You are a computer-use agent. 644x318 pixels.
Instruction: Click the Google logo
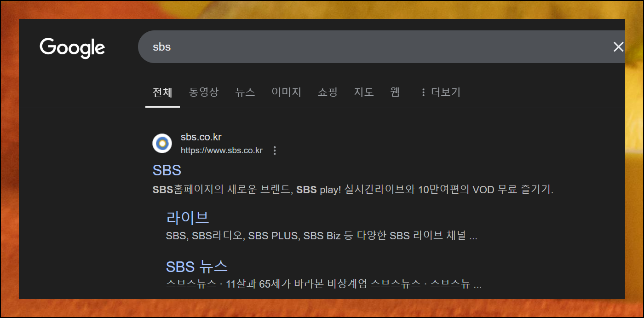tap(72, 48)
